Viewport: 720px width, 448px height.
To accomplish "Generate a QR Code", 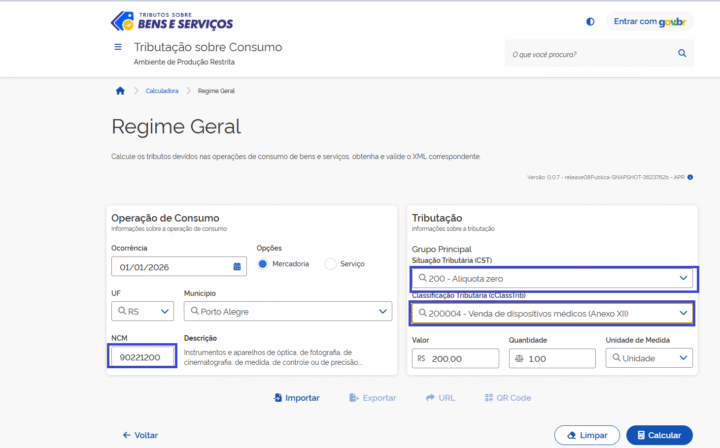I will [507, 397].
